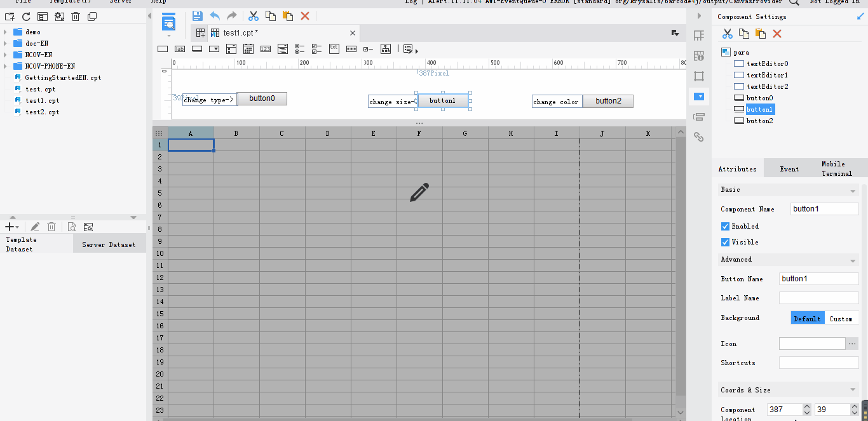The width and height of the screenshot is (868, 421).
Task: Select the Number editor widget tool
Action: (x=265, y=49)
